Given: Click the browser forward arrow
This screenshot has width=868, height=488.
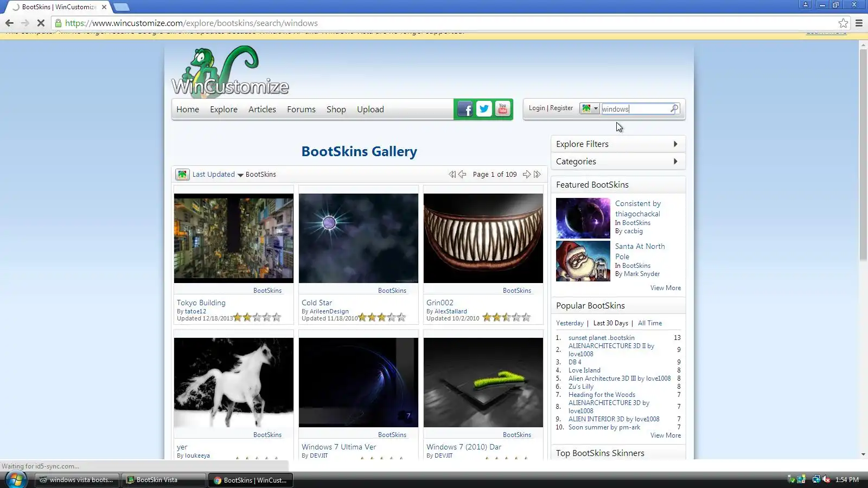Looking at the screenshot, I should (25, 23).
